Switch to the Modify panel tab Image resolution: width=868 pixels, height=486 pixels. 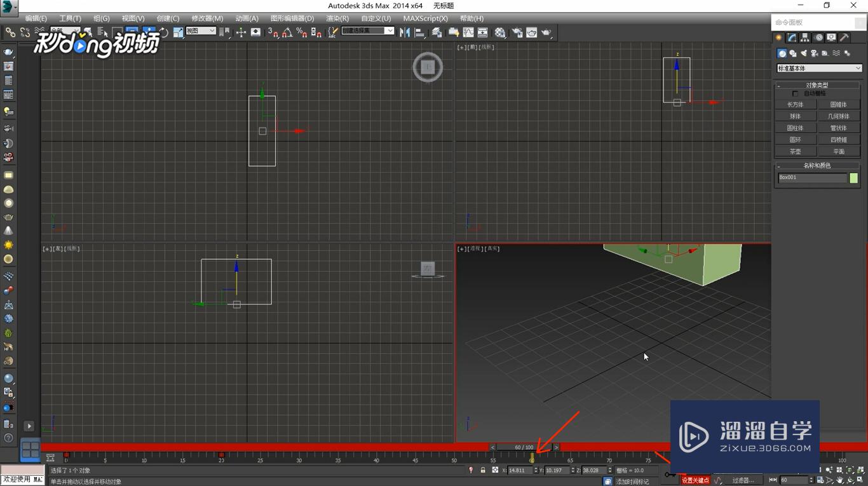click(792, 37)
